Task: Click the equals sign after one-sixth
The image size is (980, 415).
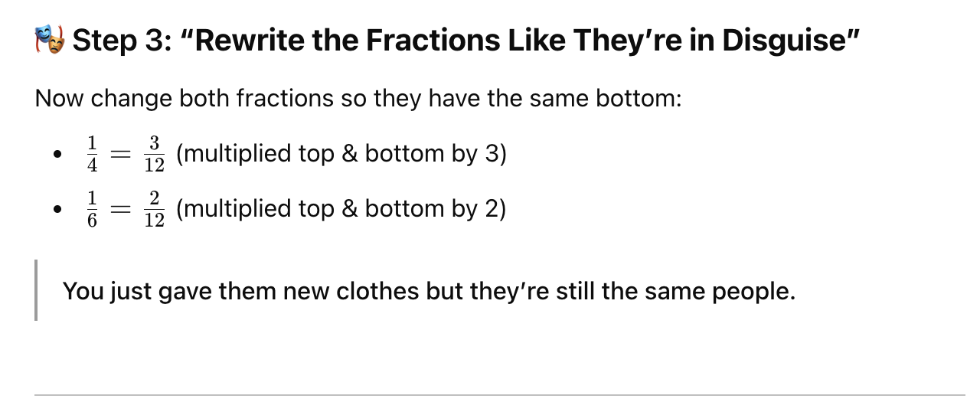Action: (121, 210)
